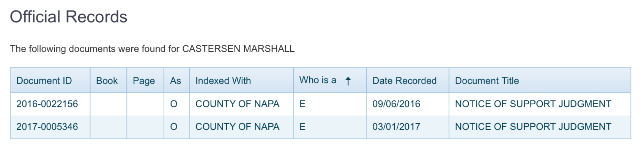Click NOTICE OF SUPPORT JUDGMENT in first row

point(533,104)
